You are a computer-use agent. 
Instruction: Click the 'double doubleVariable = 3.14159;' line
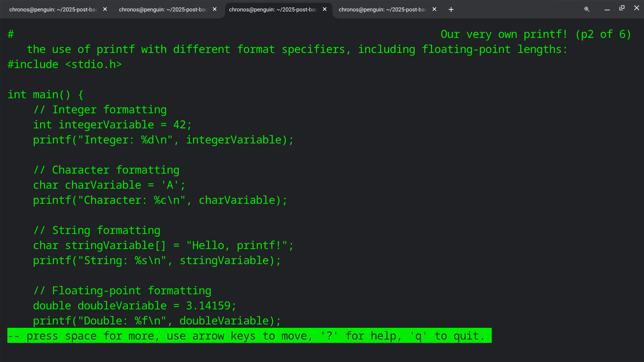pos(135,306)
